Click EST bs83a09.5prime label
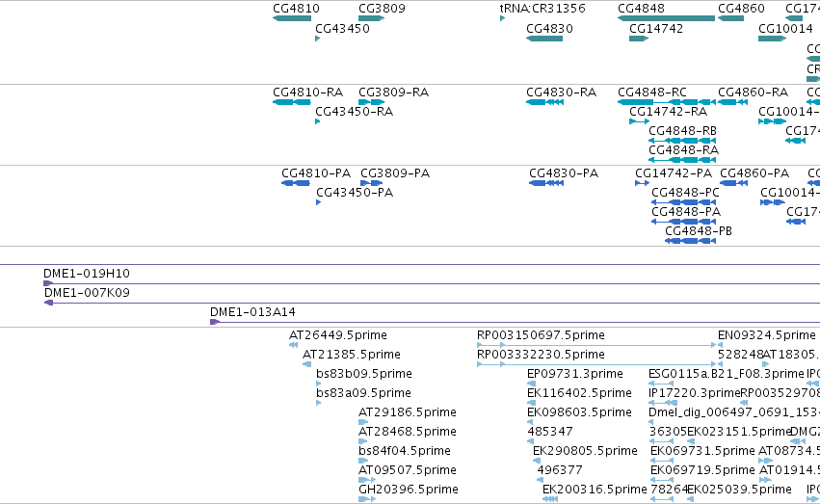820x504 pixels. [x=363, y=393]
